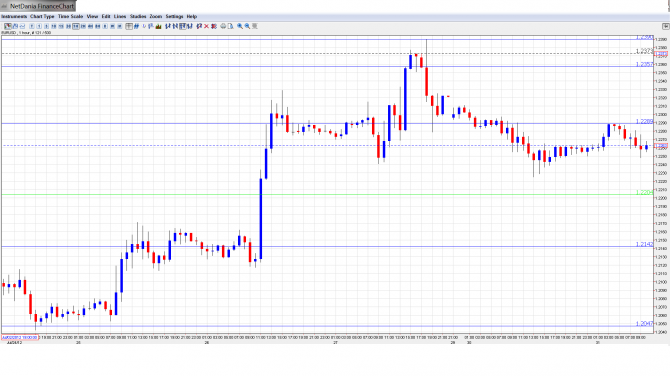The height and width of the screenshot is (376, 670).
Task: Open the View menu
Action: tap(92, 16)
